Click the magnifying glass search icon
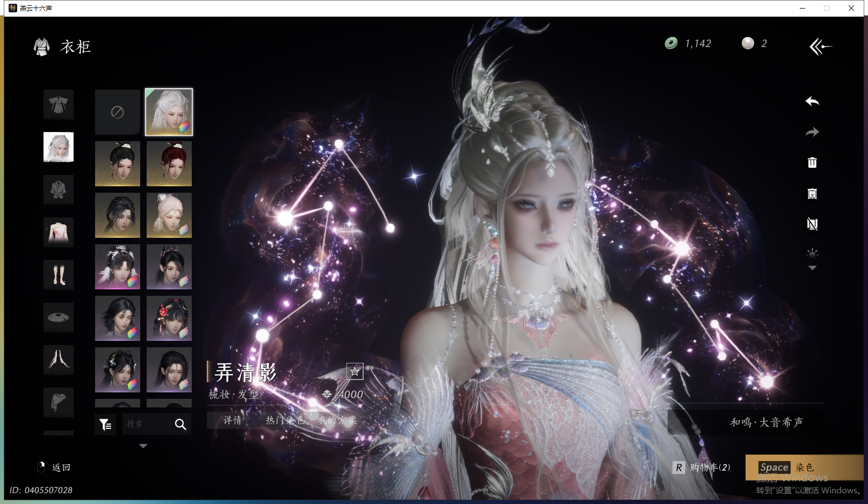 coord(180,425)
